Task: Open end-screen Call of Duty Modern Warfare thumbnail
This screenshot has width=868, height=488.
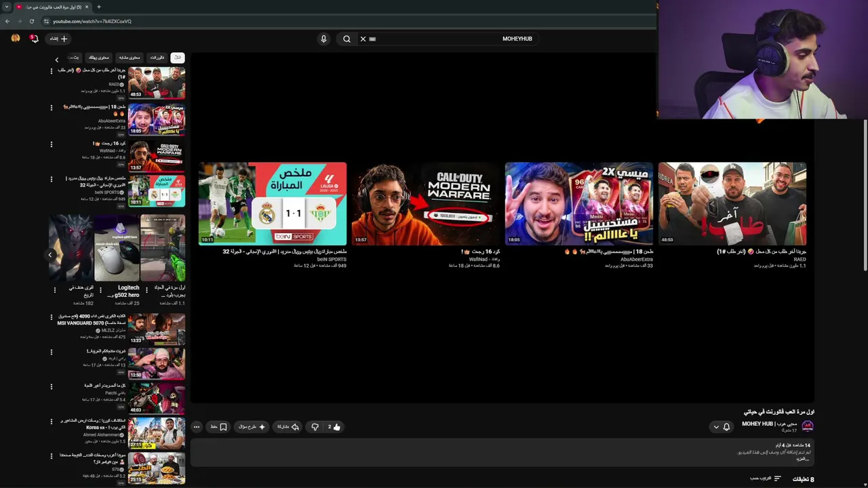Action: [426, 203]
